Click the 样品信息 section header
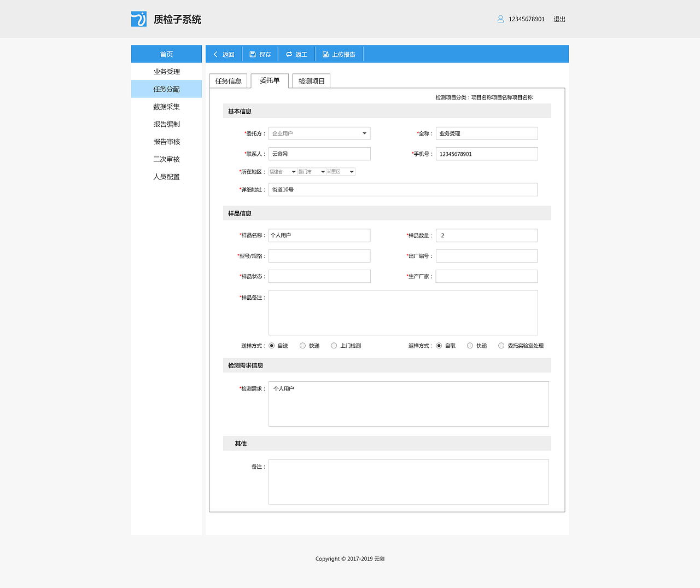Image resolution: width=700 pixels, height=588 pixels. click(387, 213)
